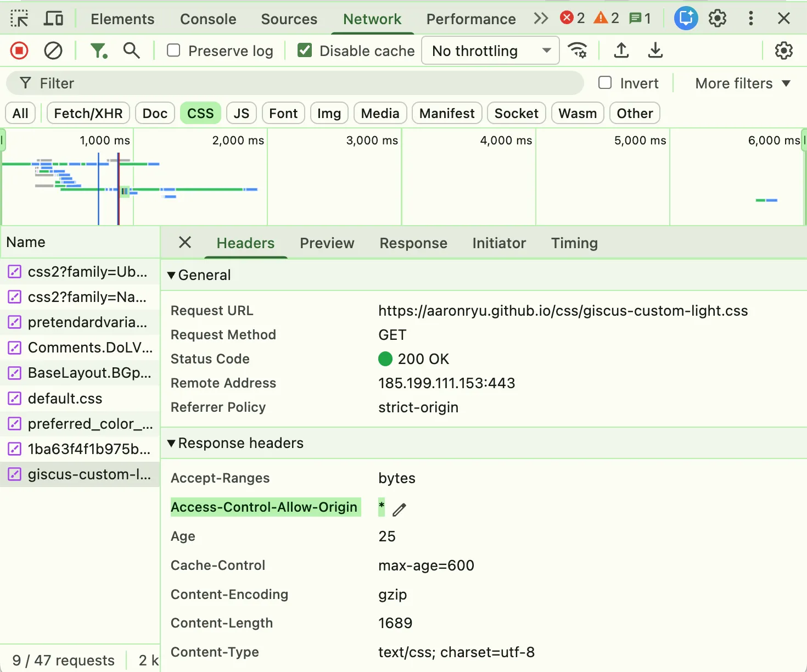Open the Initiator tab of request
This screenshot has width=807, height=672.
(499, 243)
